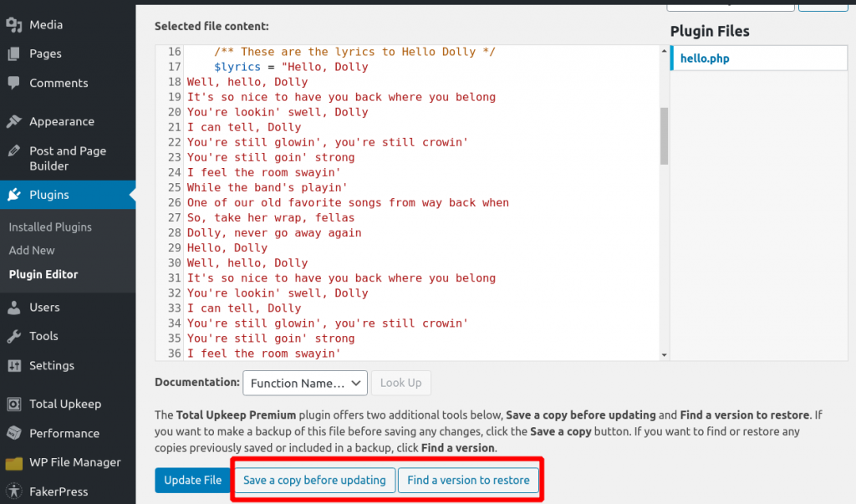Click the code editor scroll up arrow
Image resolution: width=856 pixels, height=504 pixels.
tap(664, 51)
